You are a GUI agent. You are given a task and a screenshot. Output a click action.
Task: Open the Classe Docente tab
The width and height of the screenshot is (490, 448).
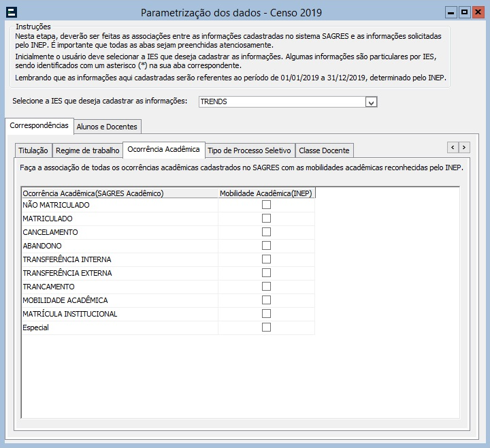point(324,150)
